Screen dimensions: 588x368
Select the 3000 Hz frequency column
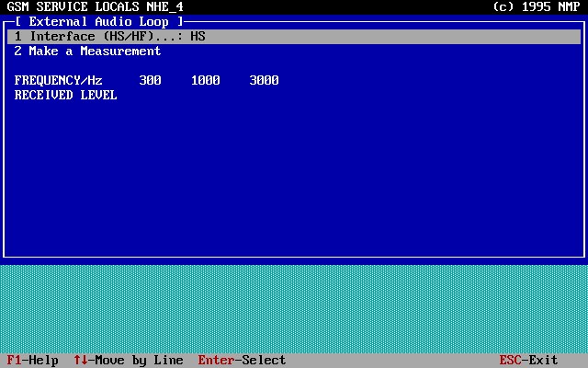(x=264, y=81)
